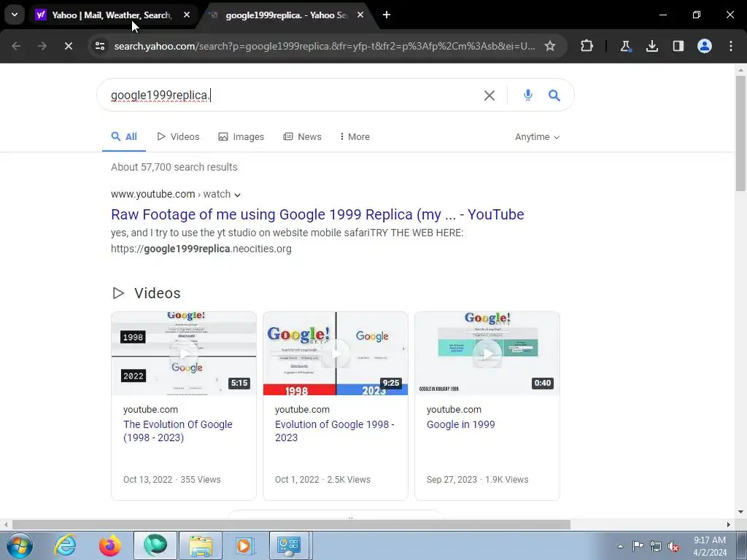Image resolution: width=747 pixels, height=560 pixels.
Task: Switch to the Videos results tab
Action: [178, 136]
